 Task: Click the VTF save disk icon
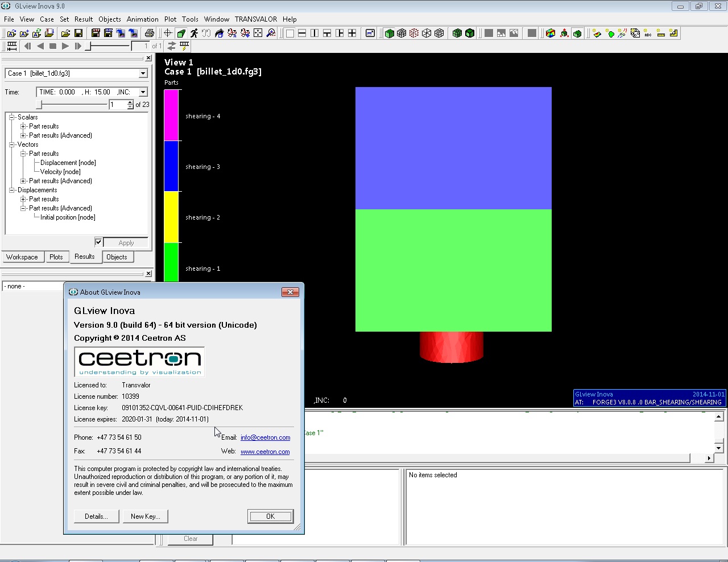pyautogui.click(x=96, y=33)
